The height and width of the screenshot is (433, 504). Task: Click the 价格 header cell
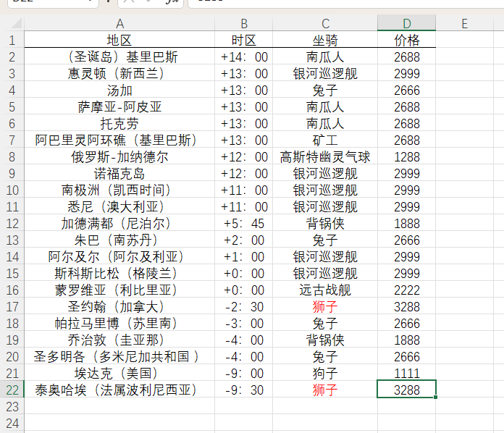tap(407, 40)
